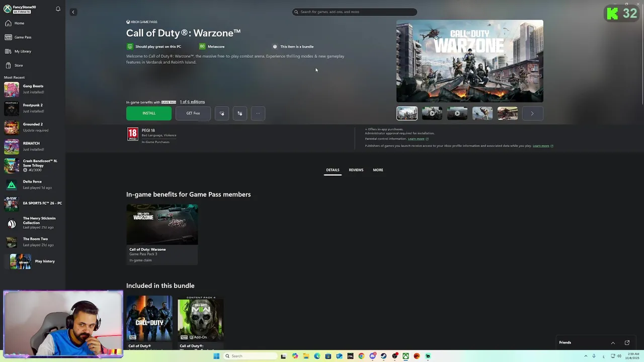Open Call of Duty: Warzone Game Pass Pack 3 card

(162, 234)
